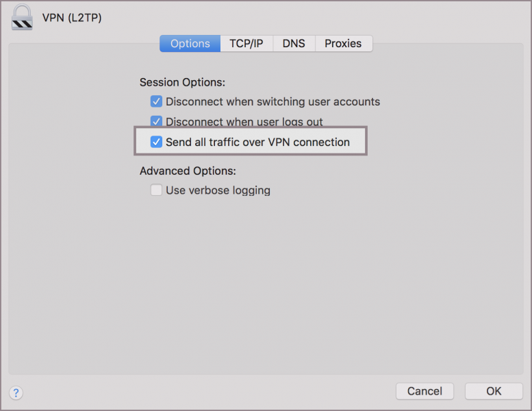The width and height of the screenshot is (532, 411).
Task: Enable the Use verbose logging checkbox
Action: (x=157, y=190)
